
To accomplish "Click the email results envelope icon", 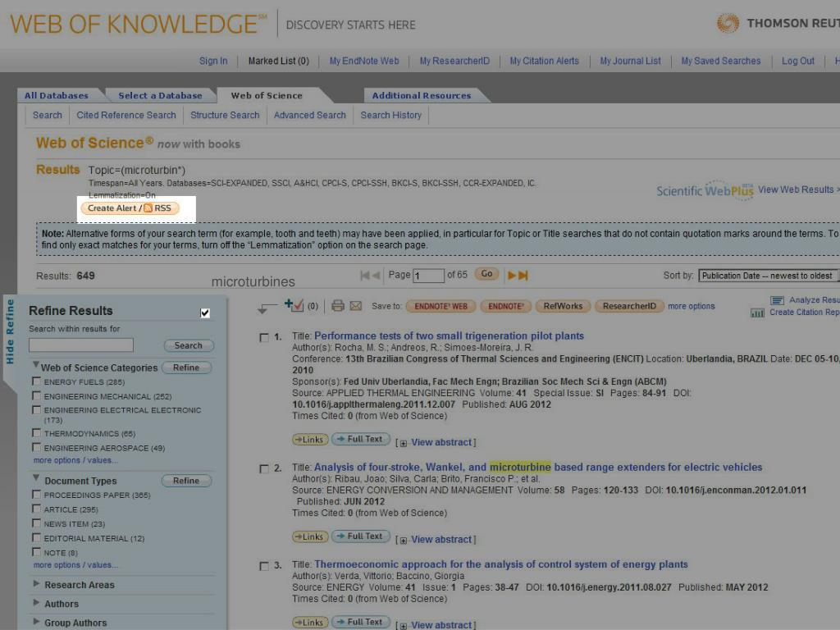I will click(x=356, y=306).
